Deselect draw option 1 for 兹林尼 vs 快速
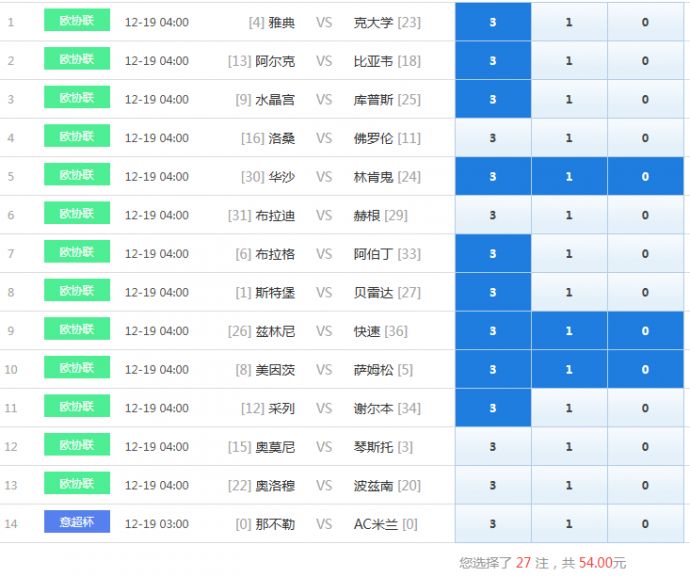Viewport: 690px width, 577px height. (569, 331)
